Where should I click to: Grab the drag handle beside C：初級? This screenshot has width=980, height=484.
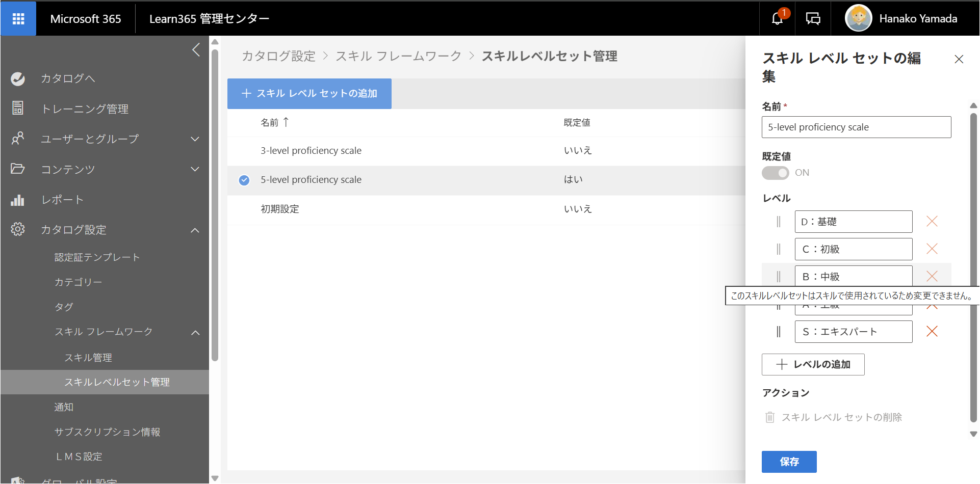tap(779, 249)
